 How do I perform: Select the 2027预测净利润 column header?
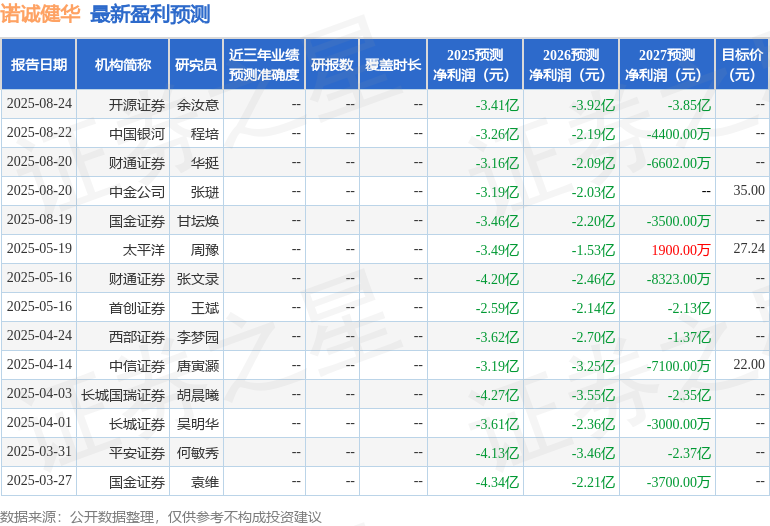point(667,64)
